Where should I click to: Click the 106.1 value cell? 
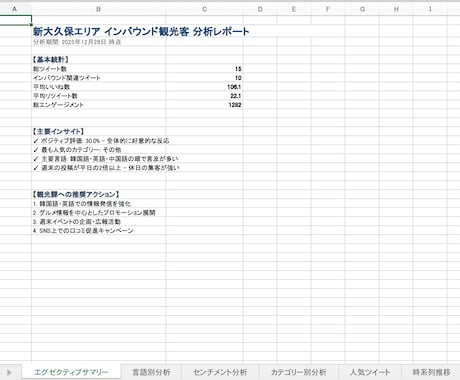pos(234,87)
